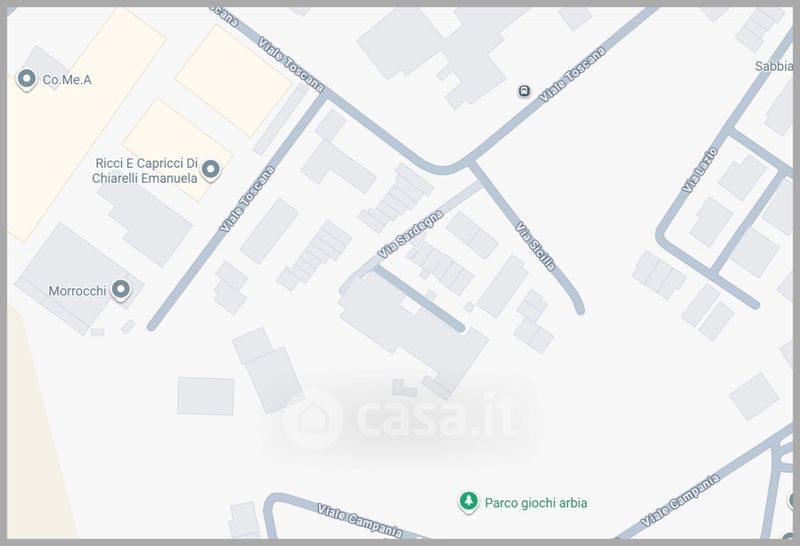Open the Parco giochi arbia park label
Screen dimensions: 800x546
[x=536, y=503]
